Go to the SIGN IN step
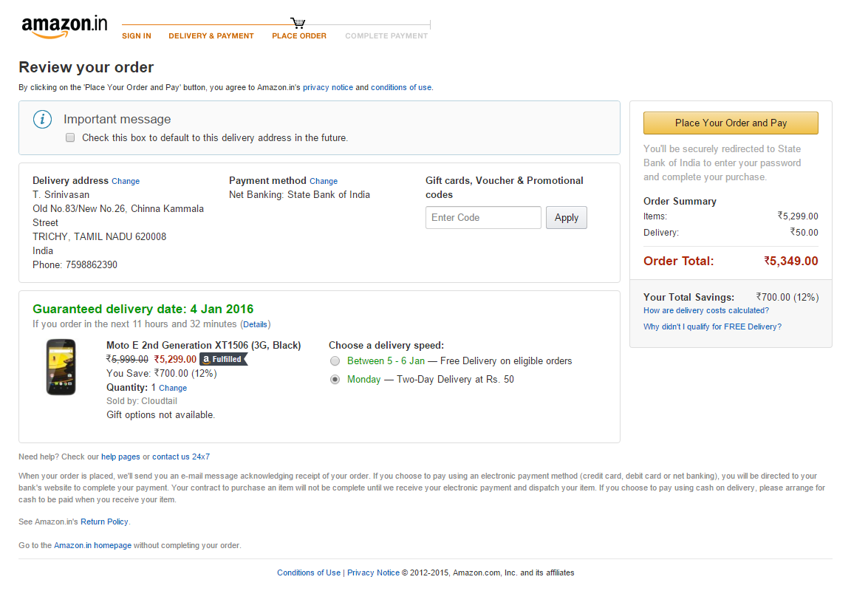 pyautogui.click(x=137, y=36)
